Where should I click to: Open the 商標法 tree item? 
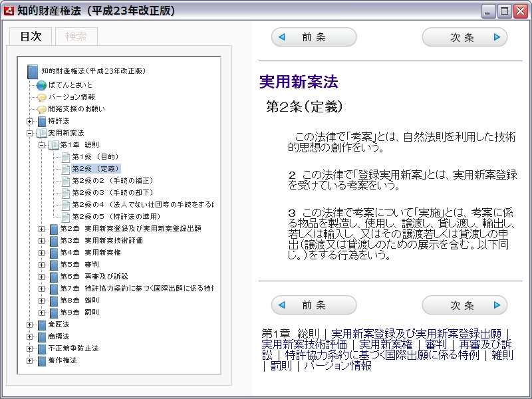[58, 336]
